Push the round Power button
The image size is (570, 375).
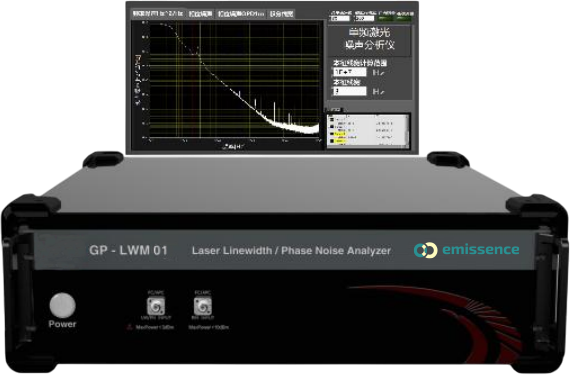click(x=63, y=305)
